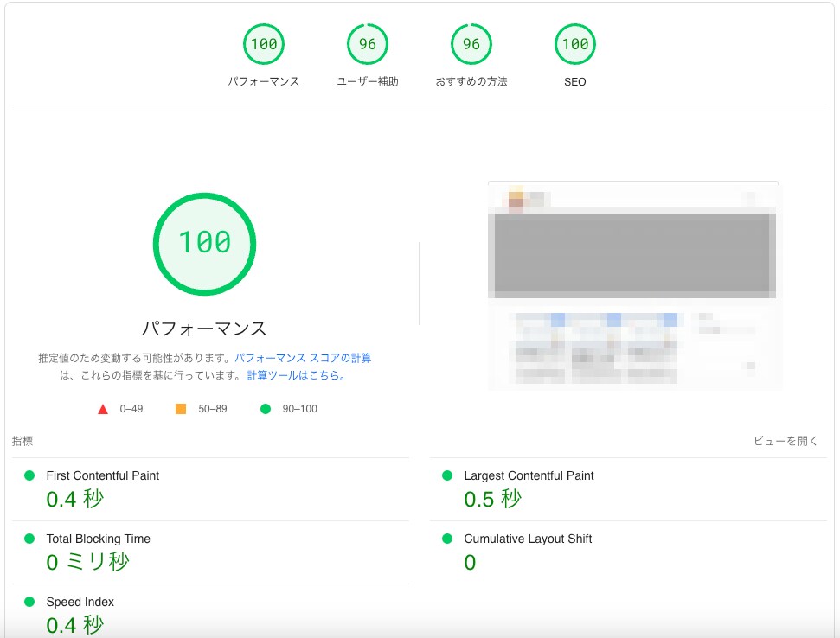Select the おすすめの方法 96 score gauge
Image resolution: width=840 pixels, height=638 pixels.
(471, 44)
